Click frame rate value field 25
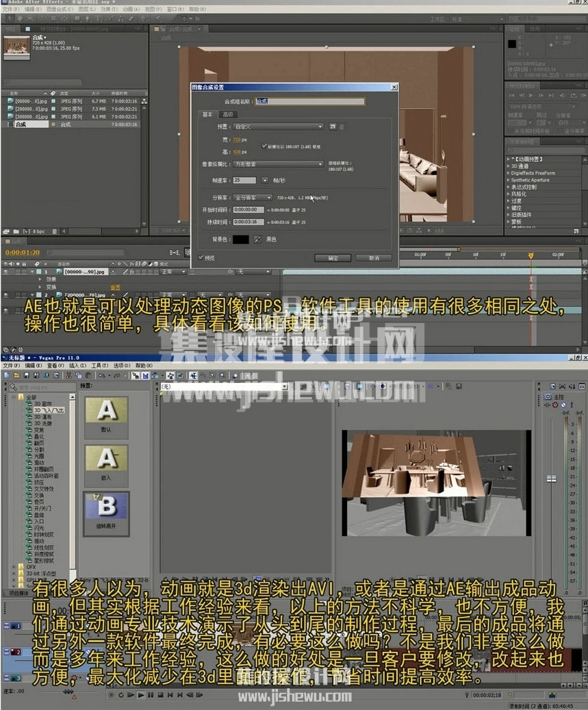Viewport: 588px width, 710px height. tap(244, 180)
